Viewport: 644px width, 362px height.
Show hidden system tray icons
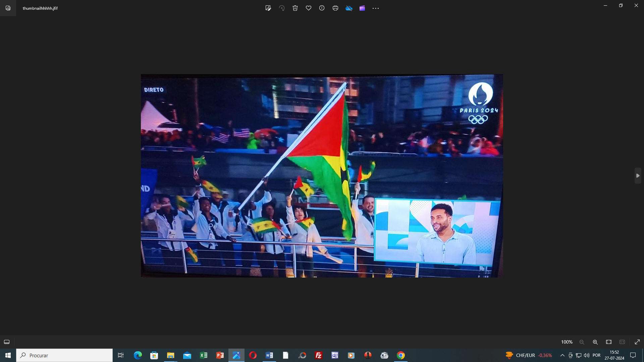tap(562, 355)
